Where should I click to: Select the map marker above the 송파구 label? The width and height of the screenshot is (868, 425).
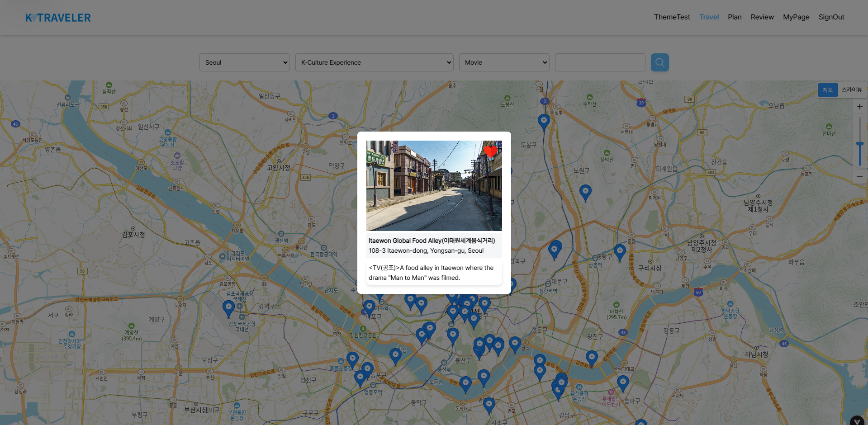click(x=623, y=383)
